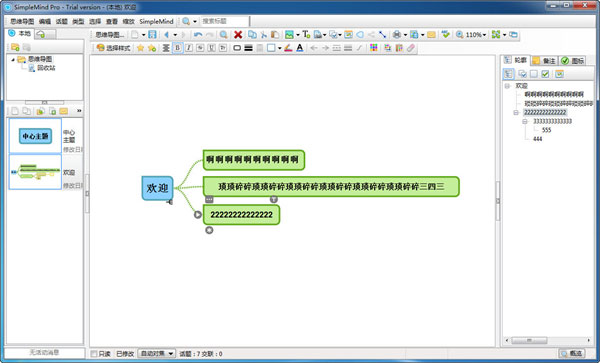
Task: Pick the white fill color swatch
Action: pyautogui.click(x=271, y=48)
